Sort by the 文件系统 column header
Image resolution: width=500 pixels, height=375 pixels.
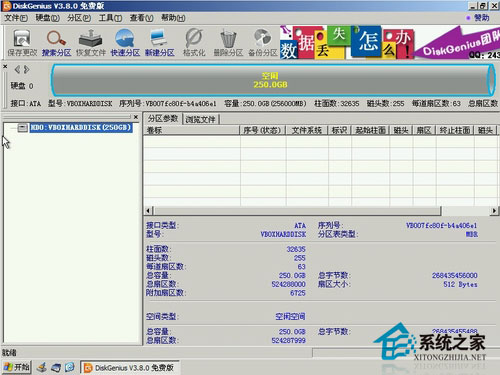(307, 130)
